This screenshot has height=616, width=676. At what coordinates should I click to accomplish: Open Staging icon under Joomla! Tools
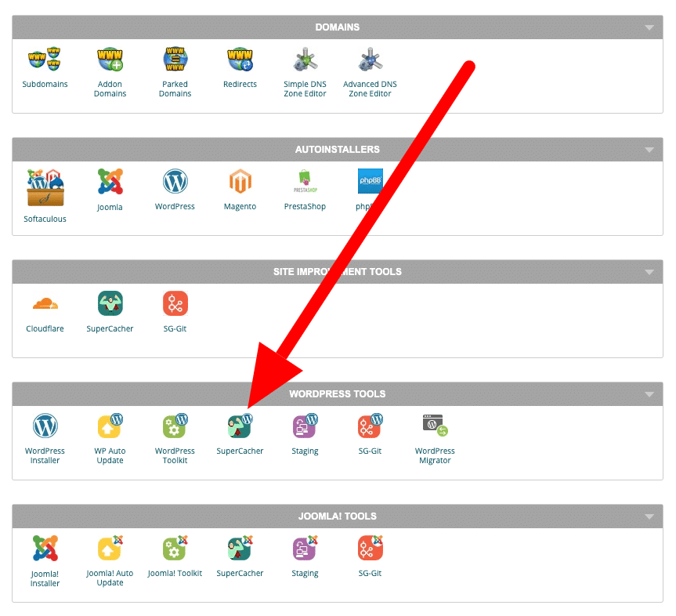coord(305,549)
